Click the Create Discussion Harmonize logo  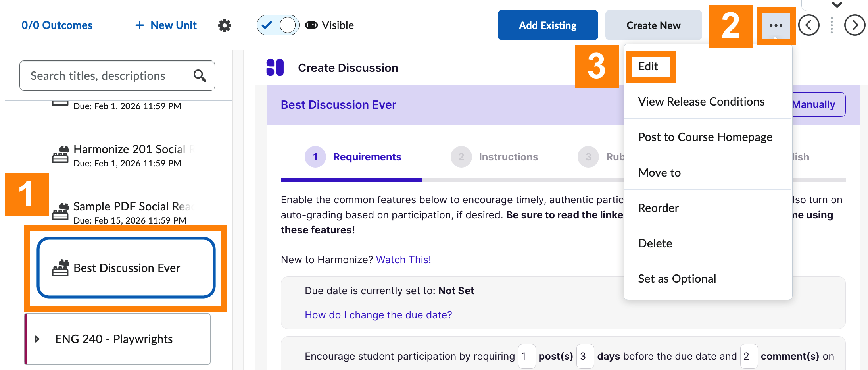point(275,67)
